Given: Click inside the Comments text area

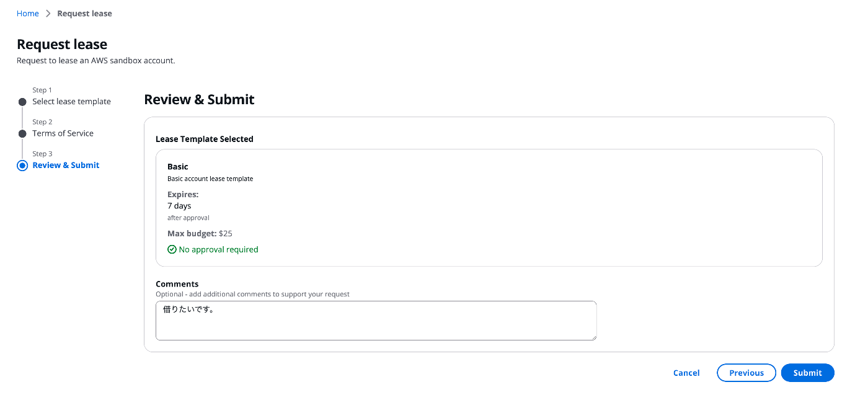Looking at the screenshot, I should coord(376,321).
